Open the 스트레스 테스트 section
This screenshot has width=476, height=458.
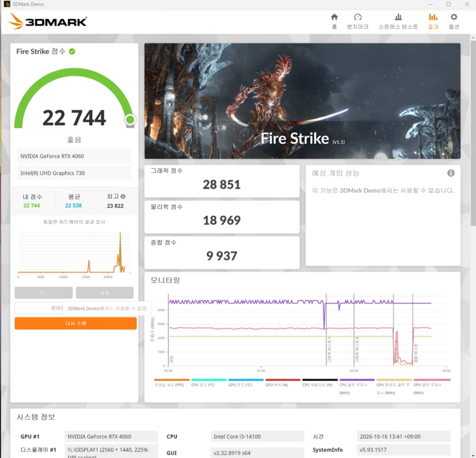[398, 21]
